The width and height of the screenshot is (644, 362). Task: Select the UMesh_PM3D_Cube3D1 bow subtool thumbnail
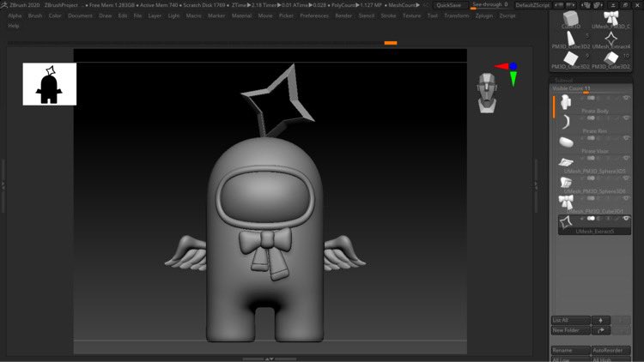[x=566, y=202]
